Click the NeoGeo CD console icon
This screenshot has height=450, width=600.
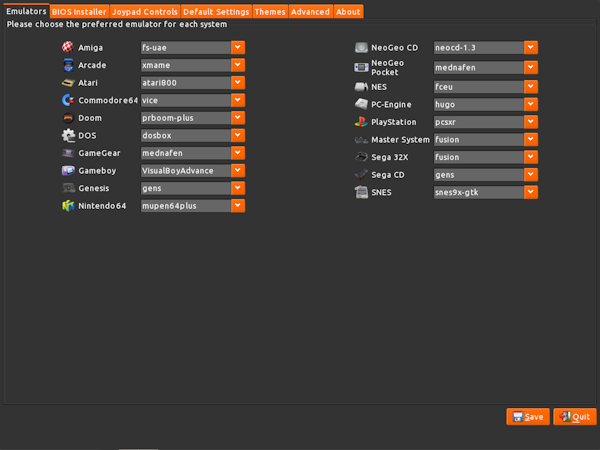pyautogui.click(x=361, y=47)
